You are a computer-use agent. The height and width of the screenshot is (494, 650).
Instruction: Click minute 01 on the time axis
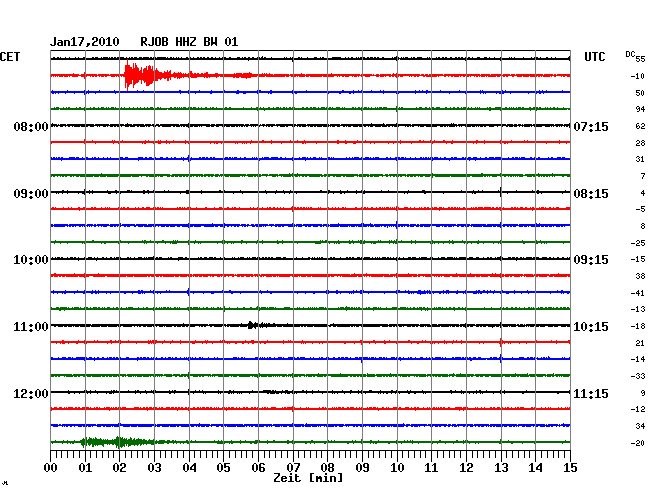(x=85, y=467)
